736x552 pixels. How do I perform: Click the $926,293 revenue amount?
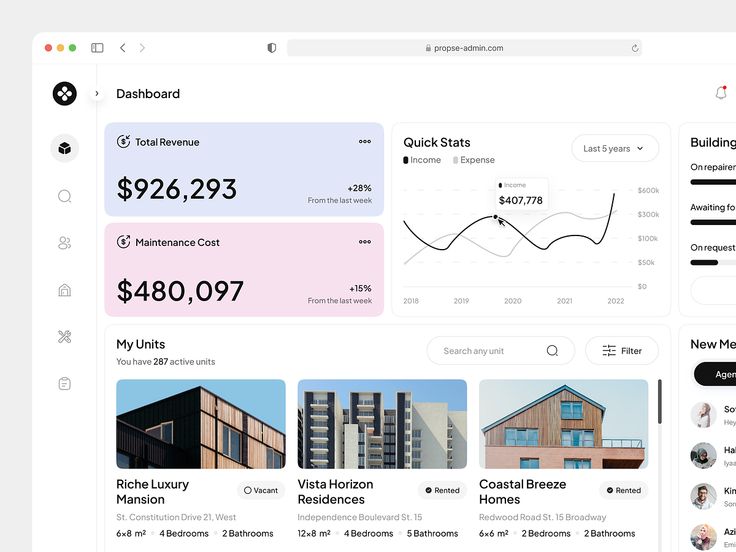click(176, 189)
